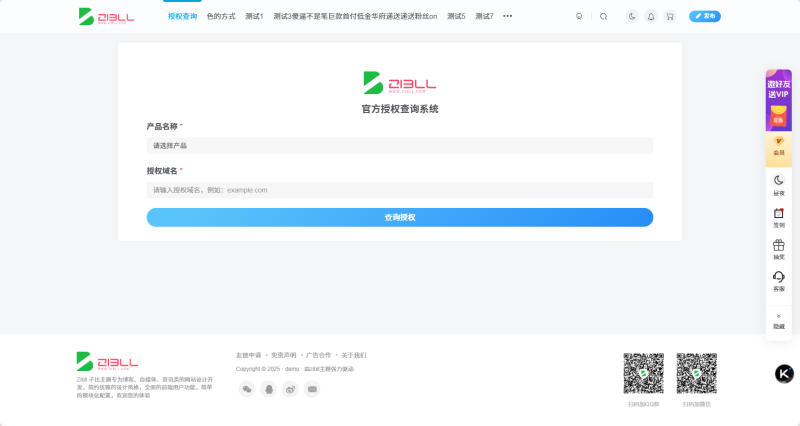The width and height of the screenshot is (800, 426).
Task: Select 测试1 in the top navigation
Action: [254, 16]
